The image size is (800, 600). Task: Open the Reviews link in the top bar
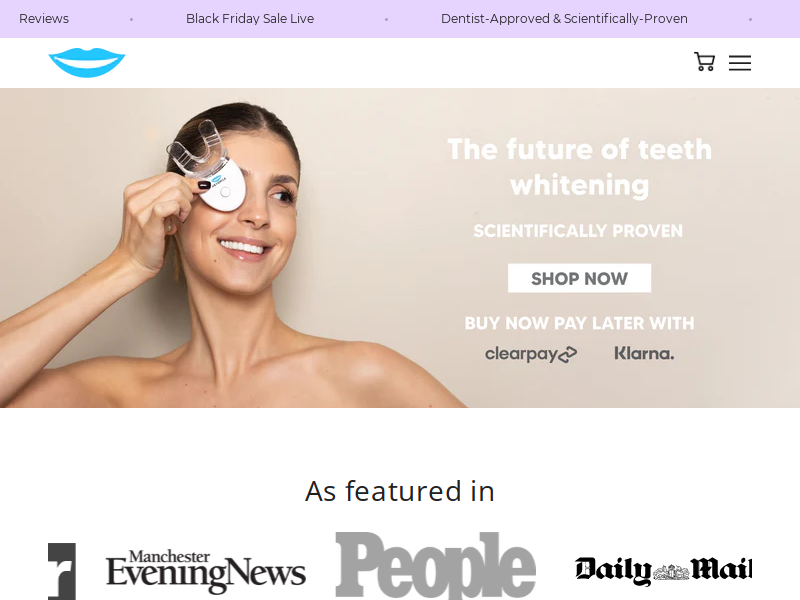pos(44,19)
